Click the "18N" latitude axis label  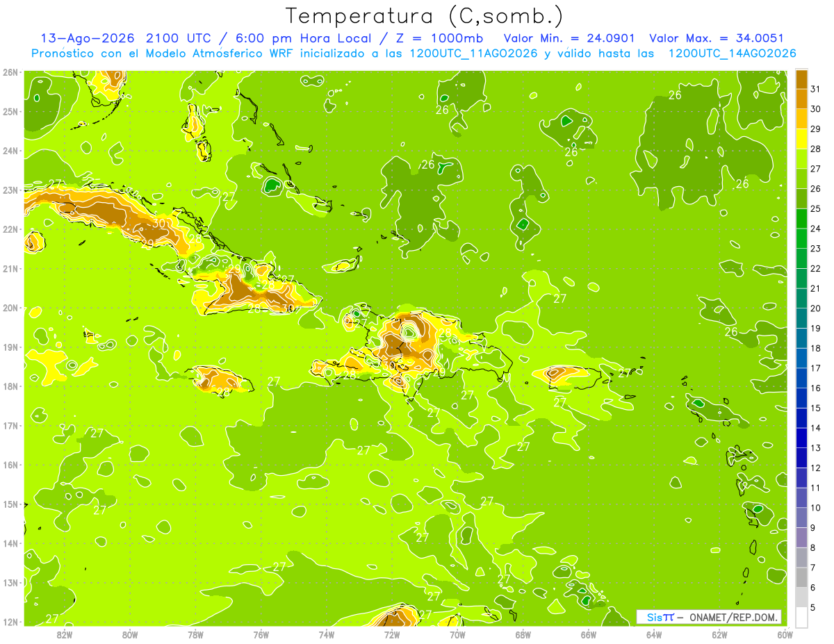10,386
